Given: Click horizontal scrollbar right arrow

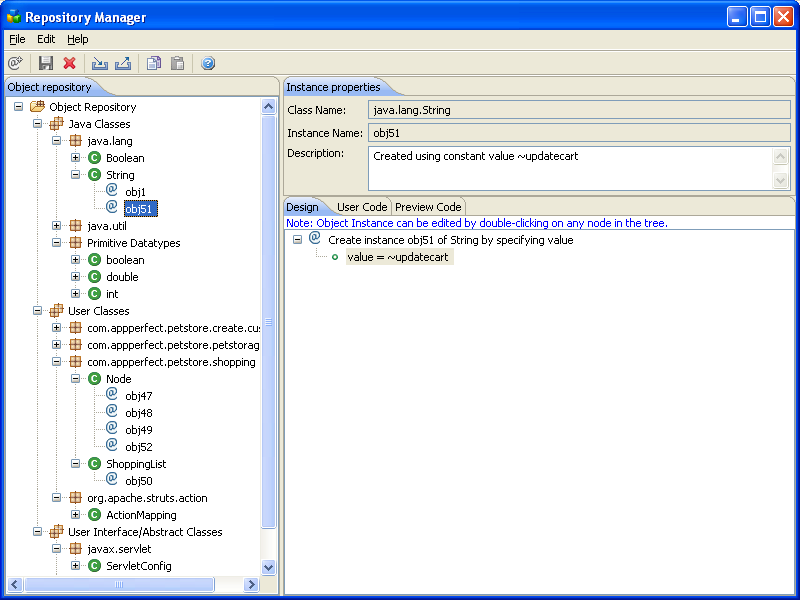Looking at the screenshot, I should (251, 584).
